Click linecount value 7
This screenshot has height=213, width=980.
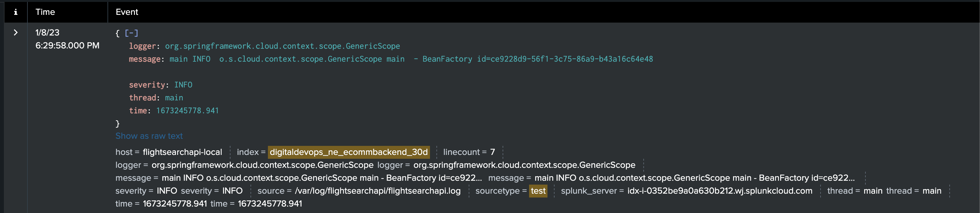tap(492, 152)
